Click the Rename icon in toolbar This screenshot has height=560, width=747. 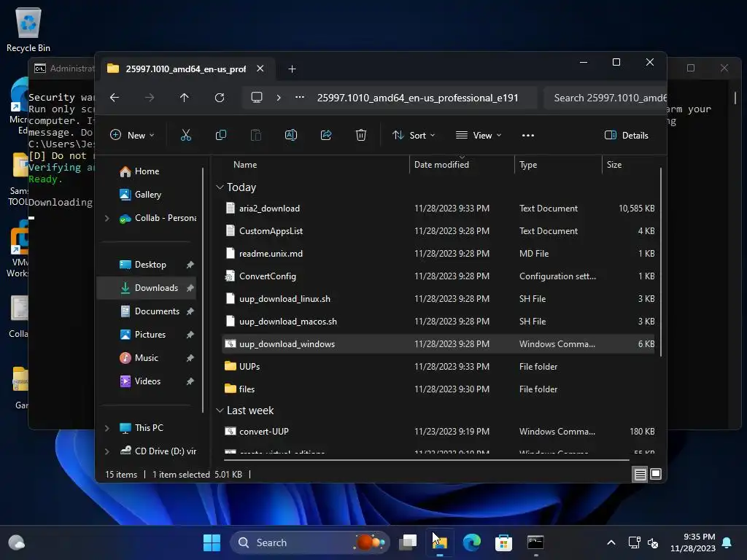[x=290, y=135]
